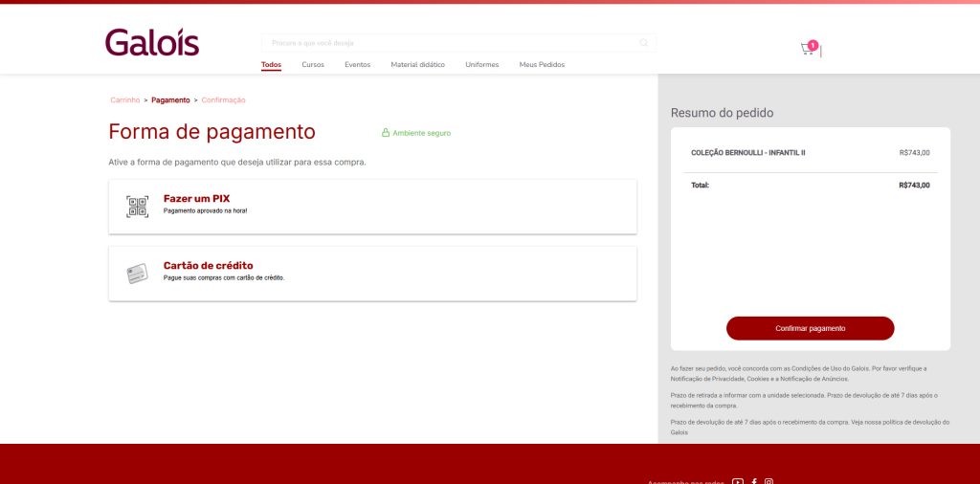Go back to Carrinho breadcrumb
Image resolution: width=980 pixels, height=484 pixels.
[124, 99]
